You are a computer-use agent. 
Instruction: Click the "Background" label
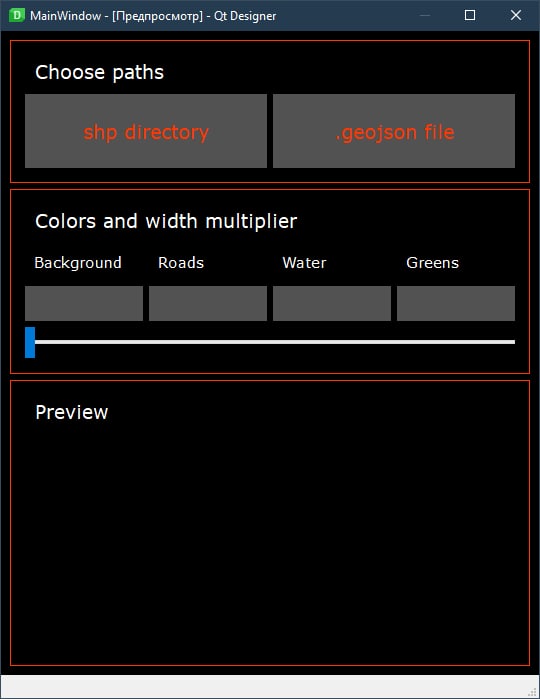78,263
